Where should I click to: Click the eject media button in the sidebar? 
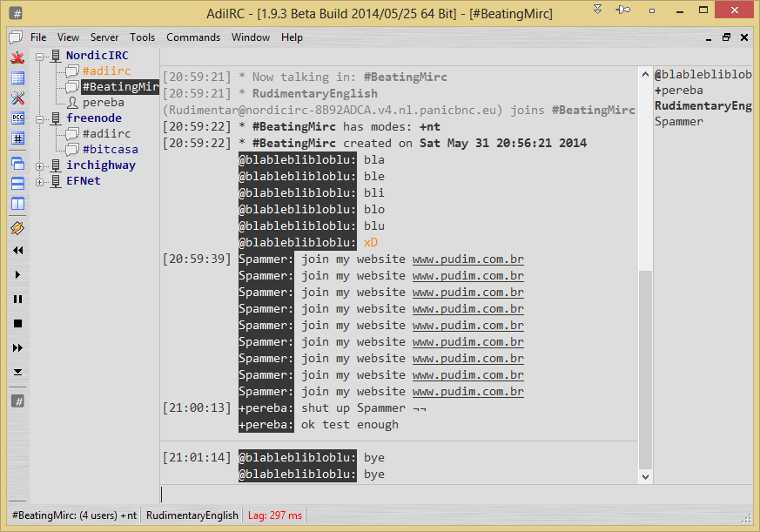pos(18,372)
